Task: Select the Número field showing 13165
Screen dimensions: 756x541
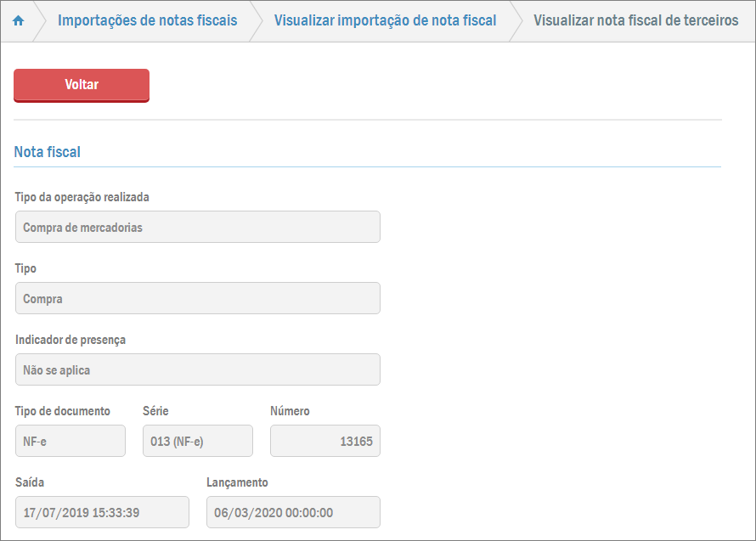Action: click(324, 442)
